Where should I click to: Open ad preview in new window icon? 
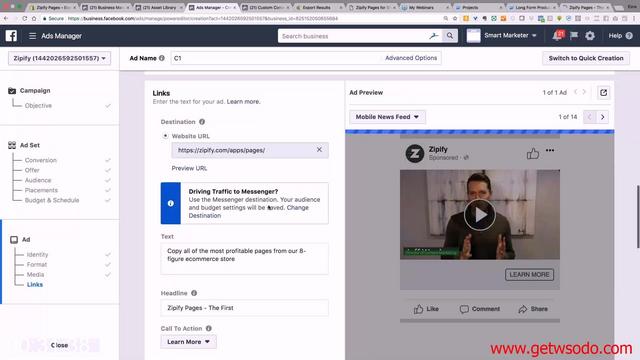pyautogui.click(x=603, y=93)
